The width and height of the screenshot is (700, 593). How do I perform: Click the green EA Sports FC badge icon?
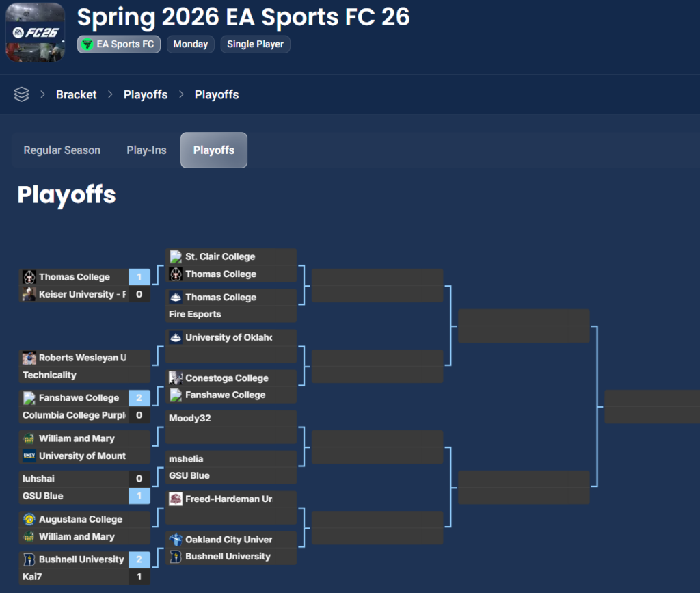[x=87, y=44]
